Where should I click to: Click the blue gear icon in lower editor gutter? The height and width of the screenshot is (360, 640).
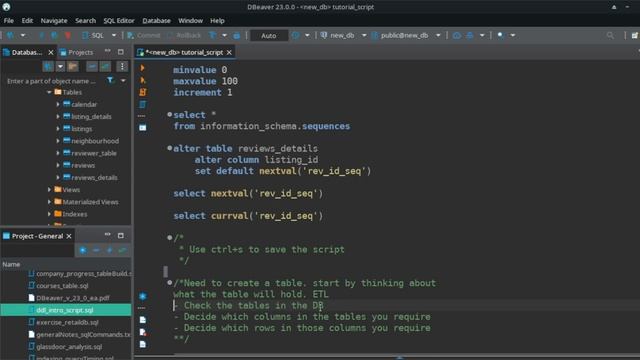[142, 296]
